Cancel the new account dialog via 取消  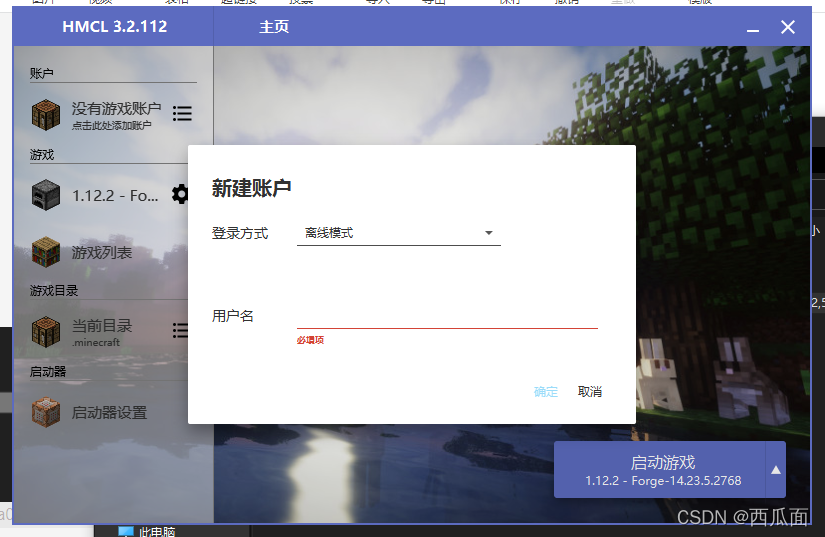[590, 392]
